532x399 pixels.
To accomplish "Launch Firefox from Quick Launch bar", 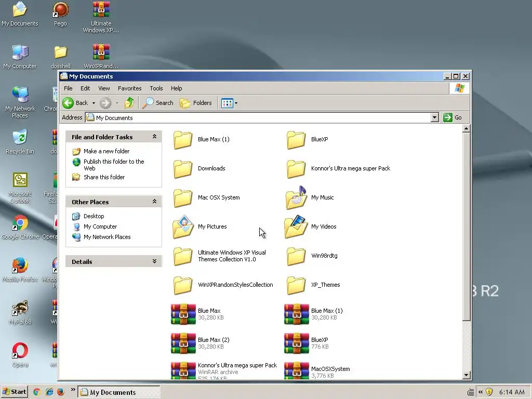I will click(x=61, y=392).
